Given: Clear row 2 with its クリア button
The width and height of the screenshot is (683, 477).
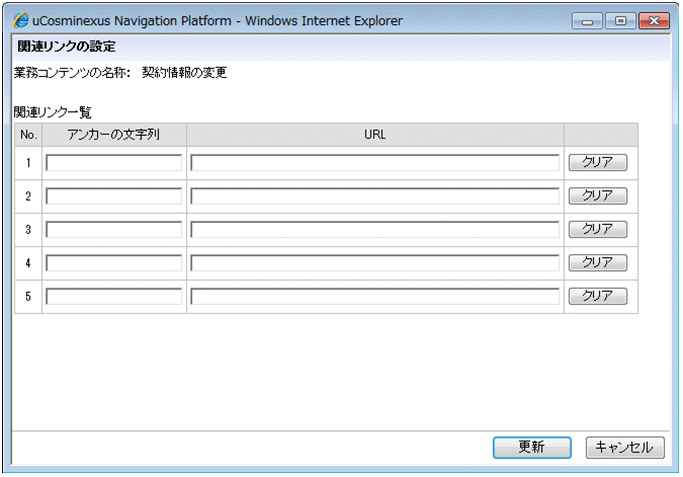Looking at the screenshot, I should pos(597,196).
